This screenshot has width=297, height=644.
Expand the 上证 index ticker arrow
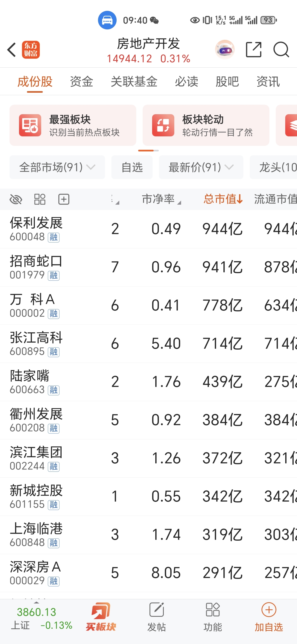(x=36, y=602)
